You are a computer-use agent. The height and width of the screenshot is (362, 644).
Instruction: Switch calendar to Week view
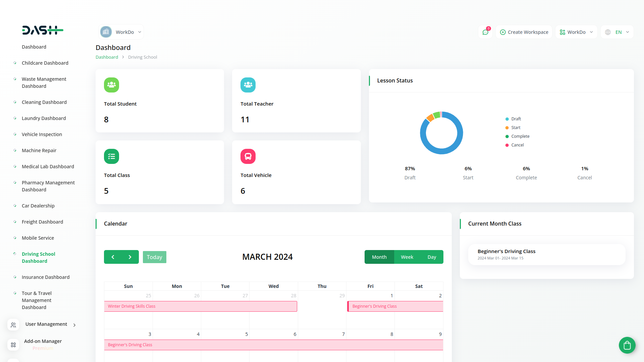click(407, 257)
